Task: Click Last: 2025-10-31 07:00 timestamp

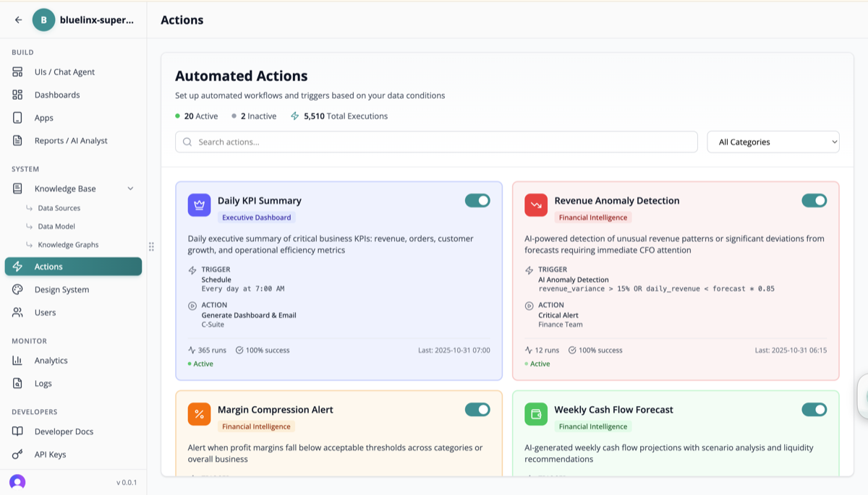Action: (x=454, y=350)
